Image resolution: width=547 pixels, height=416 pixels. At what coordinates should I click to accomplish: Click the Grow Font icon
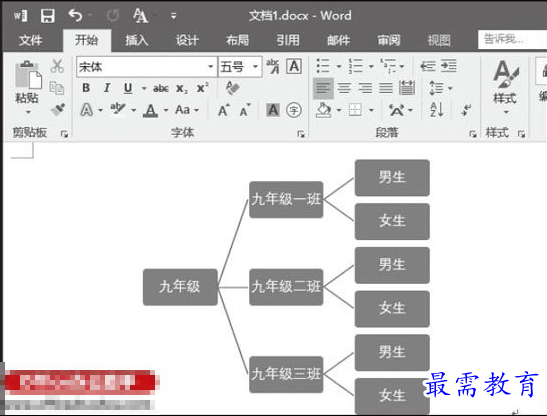pyautogui.click(x=224, y=110)
